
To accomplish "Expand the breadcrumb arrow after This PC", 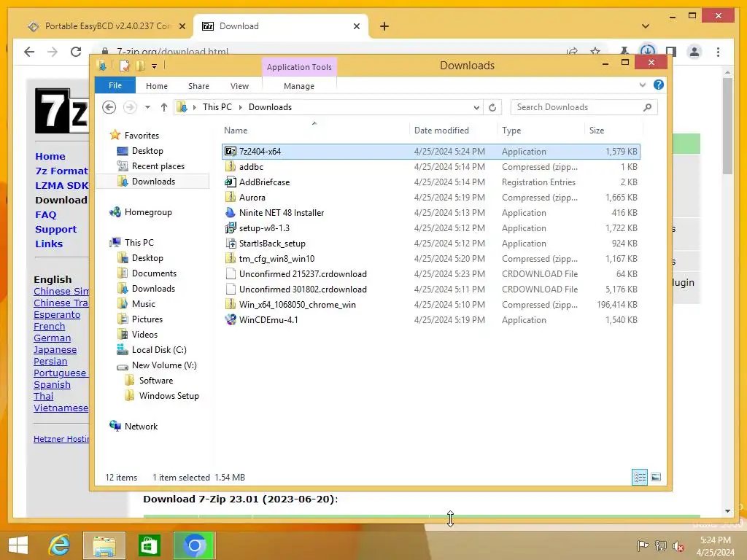I will tap(240, 107).
